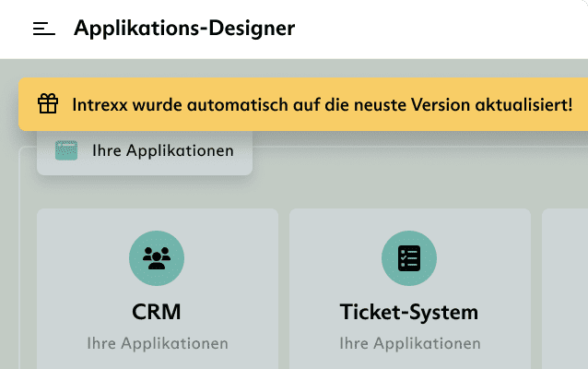Image resolution: width=588 pixels, height=369 pixels.
Task: Select the Ihre Applikationen tab
Action: [145, 152]
